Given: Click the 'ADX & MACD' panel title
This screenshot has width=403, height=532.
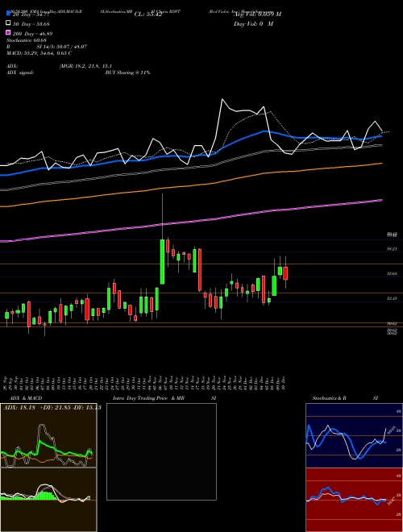Looking at the screenshot, I should [x=26, y=398].
